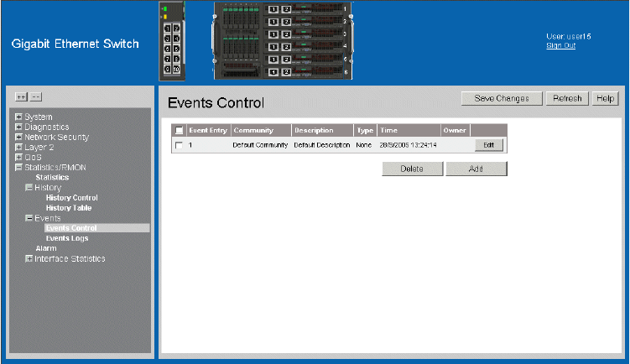The image size is (630, 364).
Task: Expand the Network Security node
Action: [18, 137]
